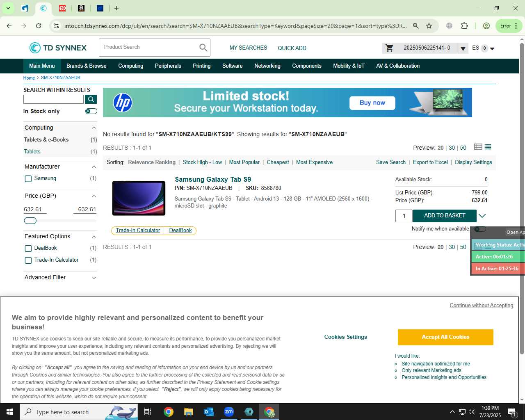Open the Peripherals menu

click(x=168, y=66)
